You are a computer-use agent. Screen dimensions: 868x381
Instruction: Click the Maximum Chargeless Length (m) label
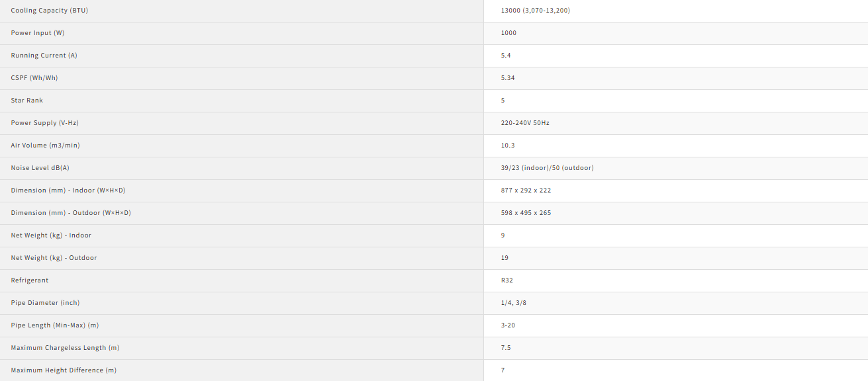click(65, 348)
